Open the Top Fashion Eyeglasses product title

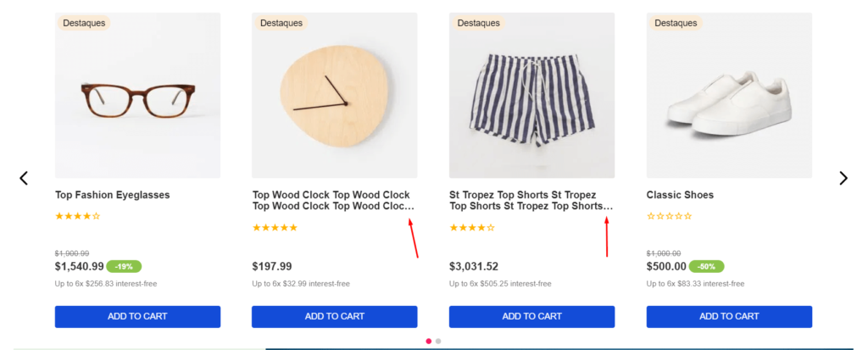click(x=112, y=195)
